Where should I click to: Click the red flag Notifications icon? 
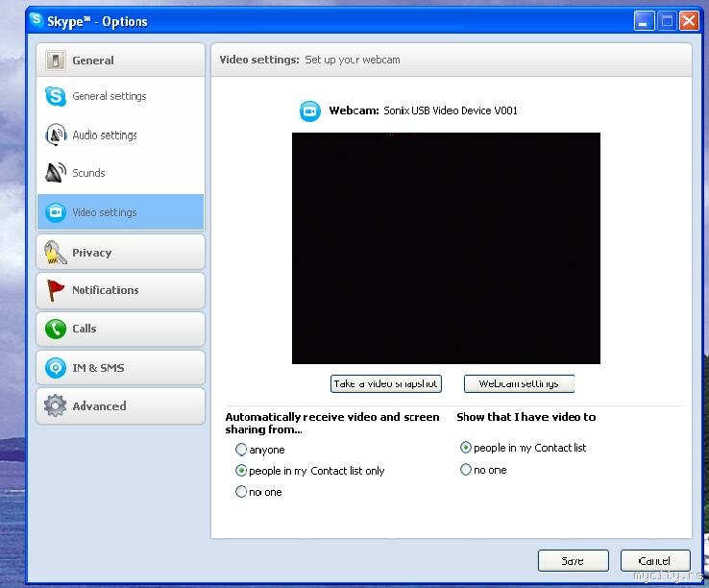[55, 290]
